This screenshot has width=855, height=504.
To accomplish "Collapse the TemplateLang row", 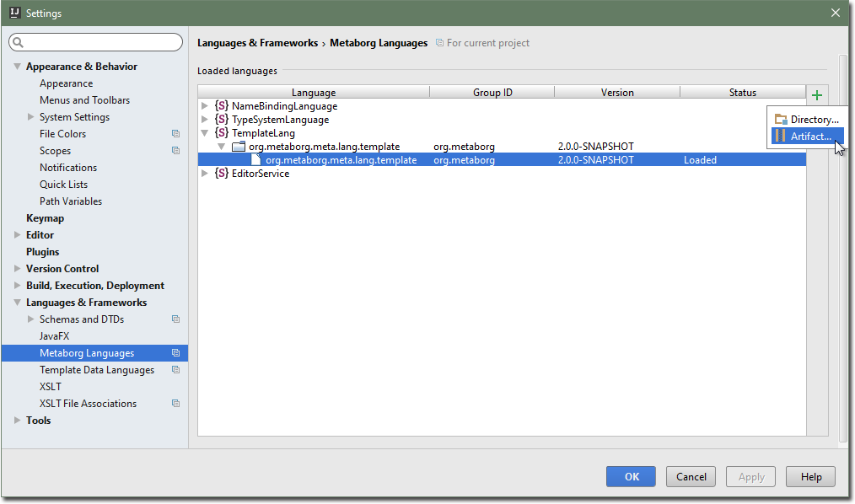I will (x=205, y=133).
